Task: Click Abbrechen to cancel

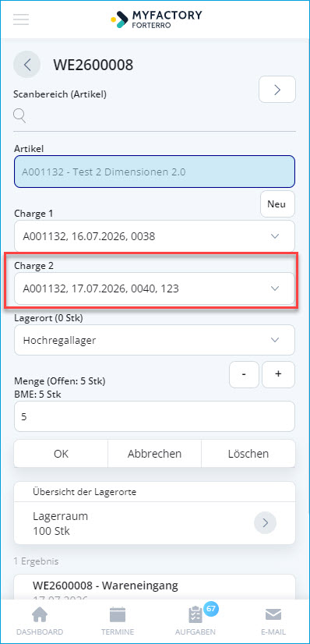Action: pos(154,454)
